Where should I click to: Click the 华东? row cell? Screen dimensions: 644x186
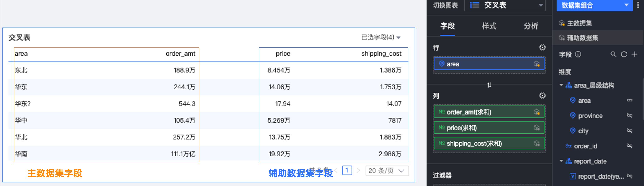pos(23,104)
